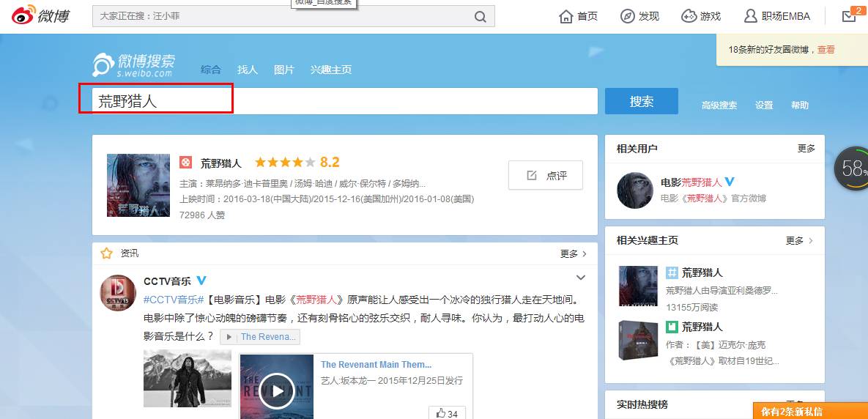The width and height of the screenshot is (868, 419).
Task: Switch to the 找人 tab
Action: point(248,70)
